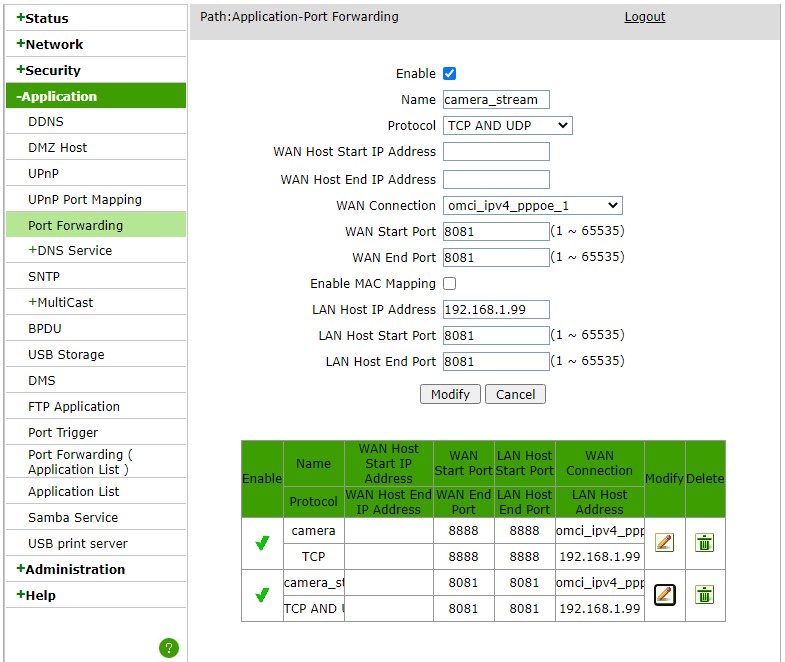785x662 pixels.
Task: Open the DDNS page
Action: click(x=46, y=122)
